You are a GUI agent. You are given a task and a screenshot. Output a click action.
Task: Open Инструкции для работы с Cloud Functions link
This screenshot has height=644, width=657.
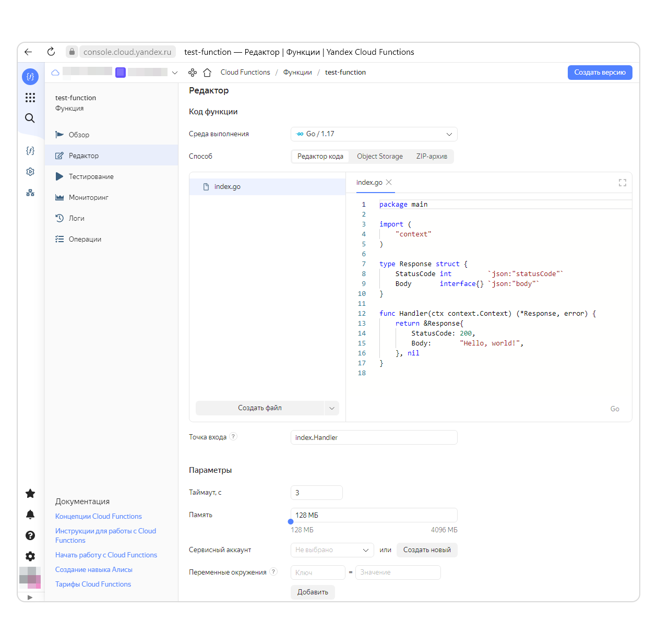coord(105,535)
